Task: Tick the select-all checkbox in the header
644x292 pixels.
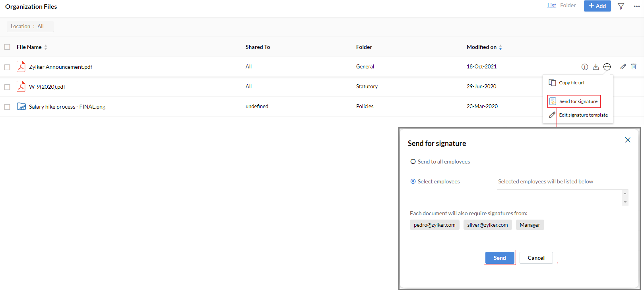Action: coord(7,47)
